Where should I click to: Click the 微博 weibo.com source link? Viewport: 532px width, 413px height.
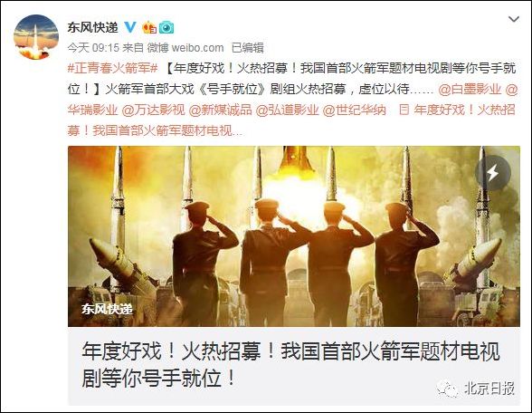(x=185, y=48)
